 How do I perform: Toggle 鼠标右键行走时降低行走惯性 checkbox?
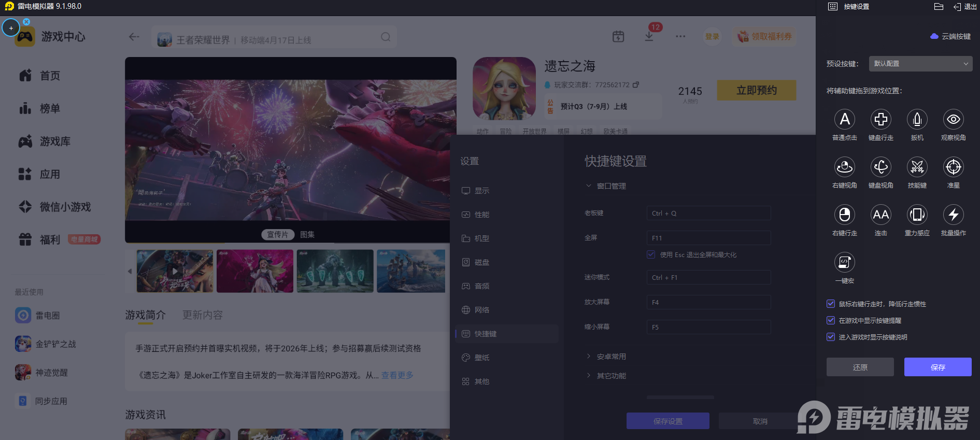[x=831, y=304]
